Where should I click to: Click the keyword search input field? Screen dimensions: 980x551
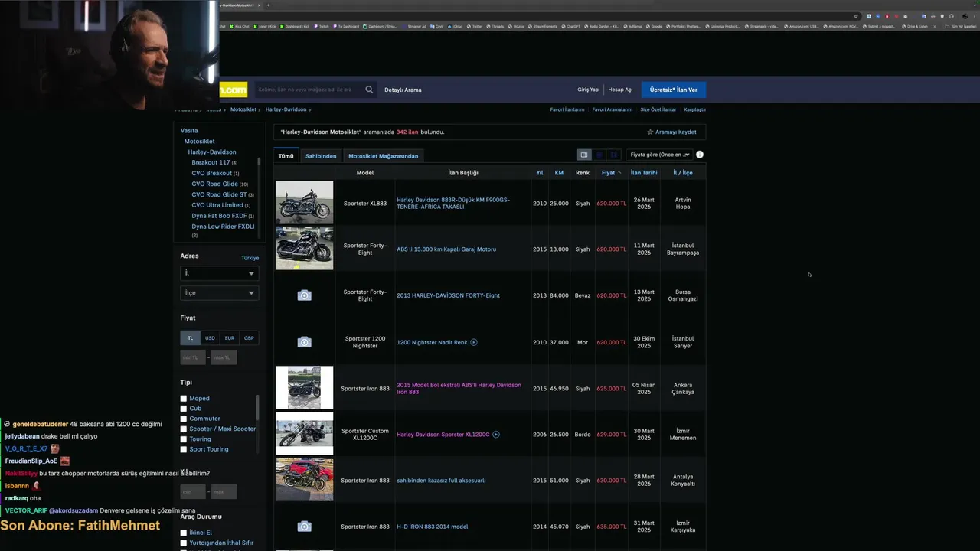point(309,90)
